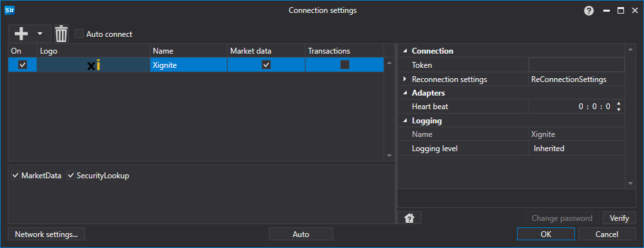Screen dimensions: 644x248
Task: Click into the Token input field
Action: 577,65
